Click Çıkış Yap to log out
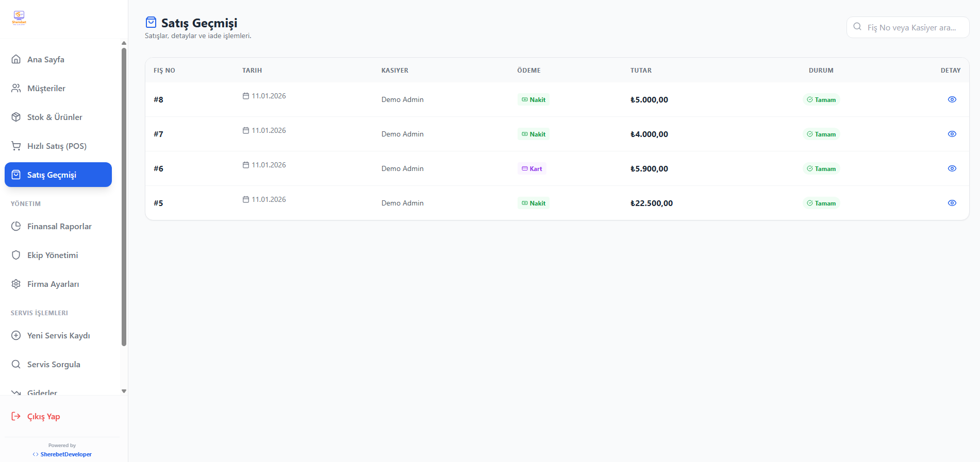This screenshot has height=462, width=980. point(43,416)
